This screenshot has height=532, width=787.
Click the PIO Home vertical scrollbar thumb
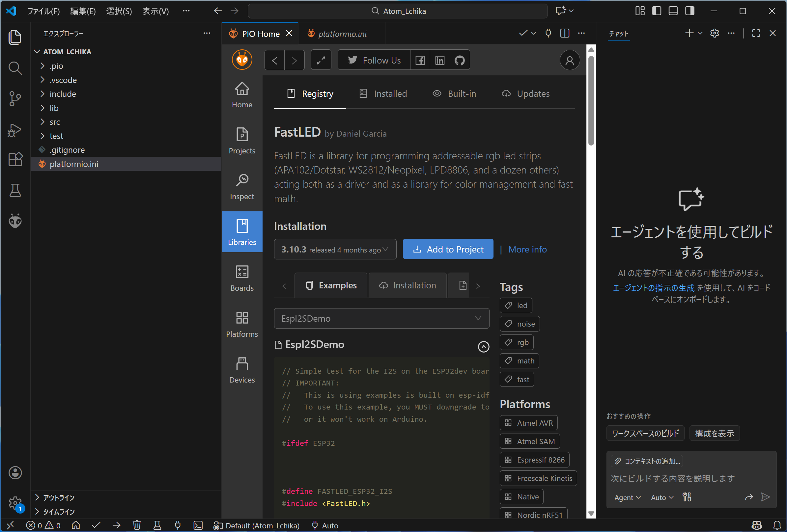(591, 101)
